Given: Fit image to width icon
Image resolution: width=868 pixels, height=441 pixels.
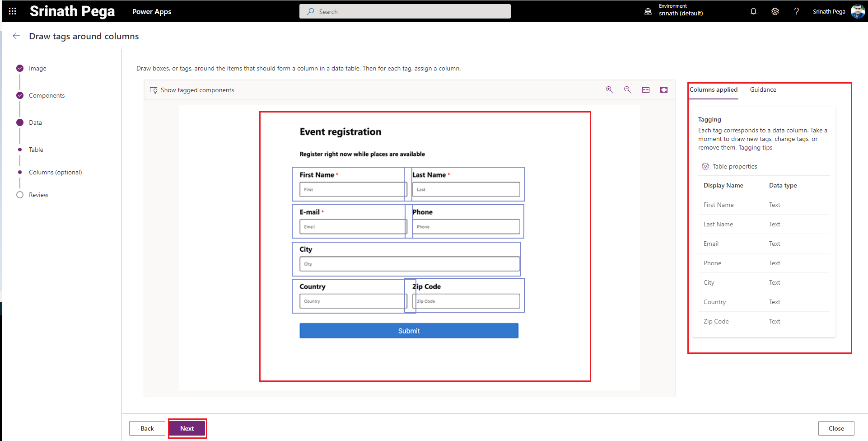Looking at the screenshot, I should tap(646, 90).
